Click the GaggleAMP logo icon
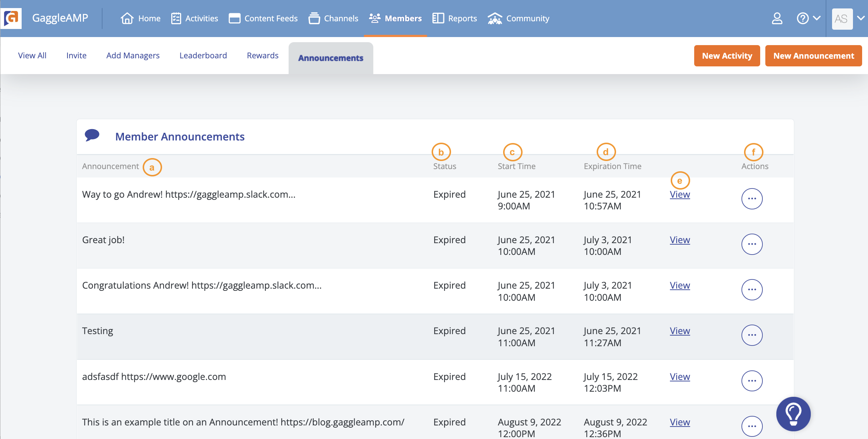Viewport: 868px width, 439px height. click(11, 18)
